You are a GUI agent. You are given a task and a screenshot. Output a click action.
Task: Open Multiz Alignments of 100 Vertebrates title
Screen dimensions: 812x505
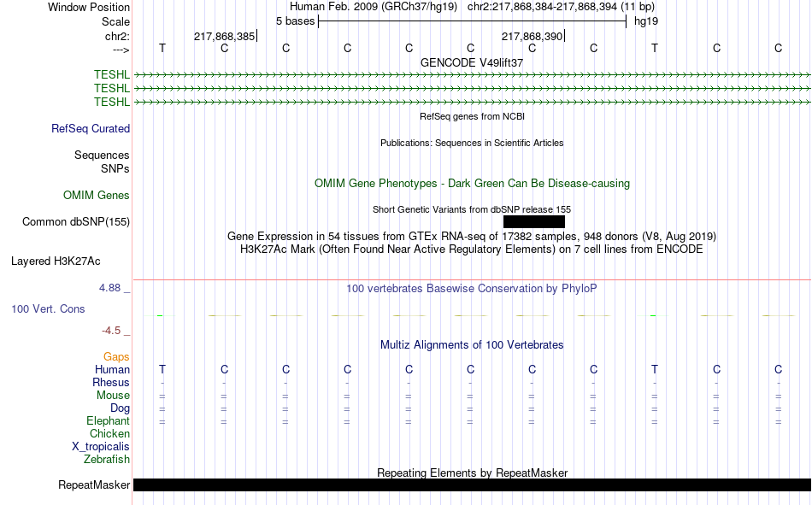472,345
